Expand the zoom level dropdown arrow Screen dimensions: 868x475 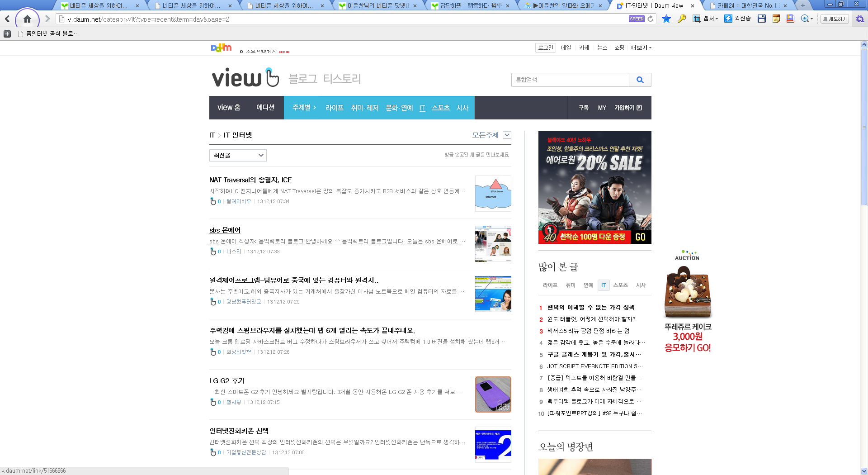[x=812, y=19]
